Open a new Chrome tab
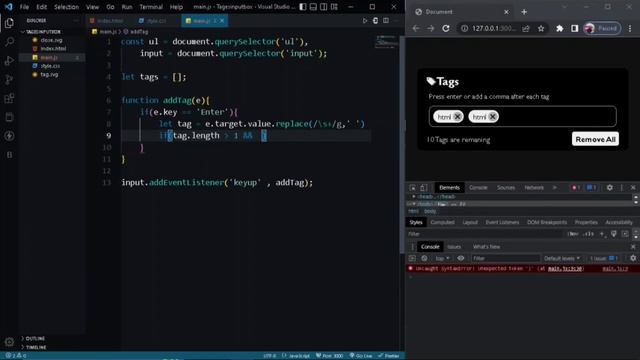This screenshot has height=360, width=640. tap(524, 12)
